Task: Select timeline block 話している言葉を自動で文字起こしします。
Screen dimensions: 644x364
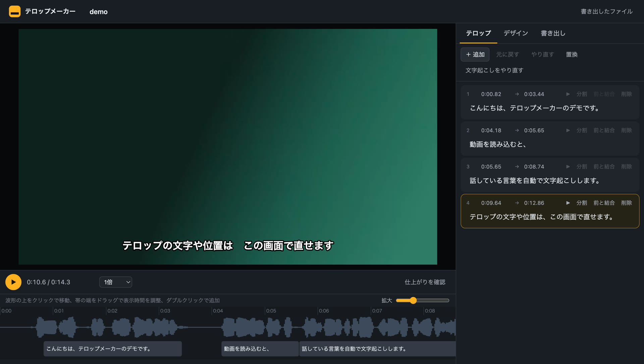Action: click(x=377, y=349)
